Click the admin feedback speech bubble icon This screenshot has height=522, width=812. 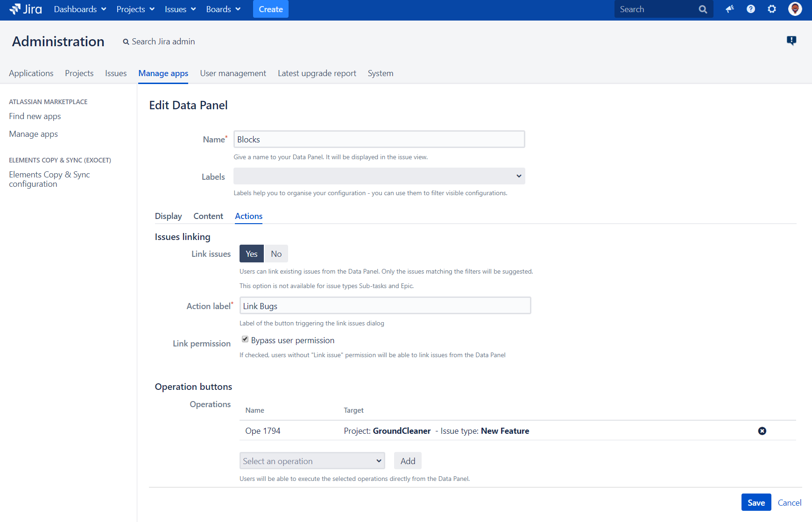click(791, 41)
